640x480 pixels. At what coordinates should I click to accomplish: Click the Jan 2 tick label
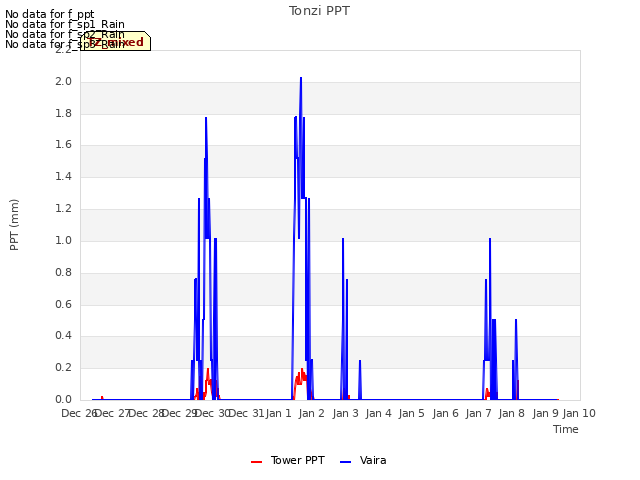pyautogui.click(x=311, y=413)
